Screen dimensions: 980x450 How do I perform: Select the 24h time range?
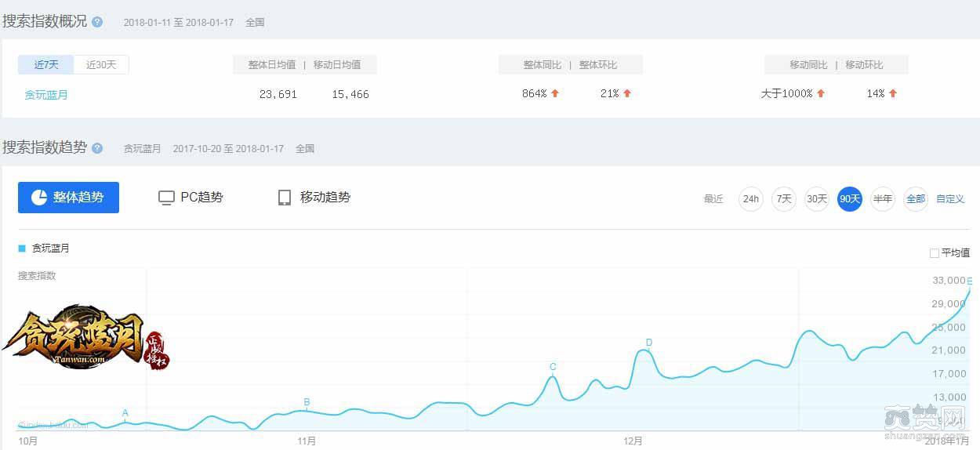tap(751, 199)
